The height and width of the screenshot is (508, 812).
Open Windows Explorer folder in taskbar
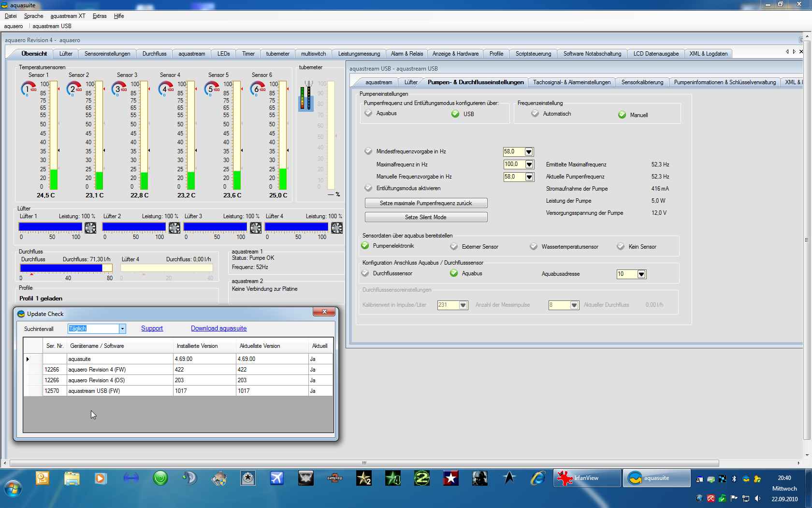tap(72, 478)
